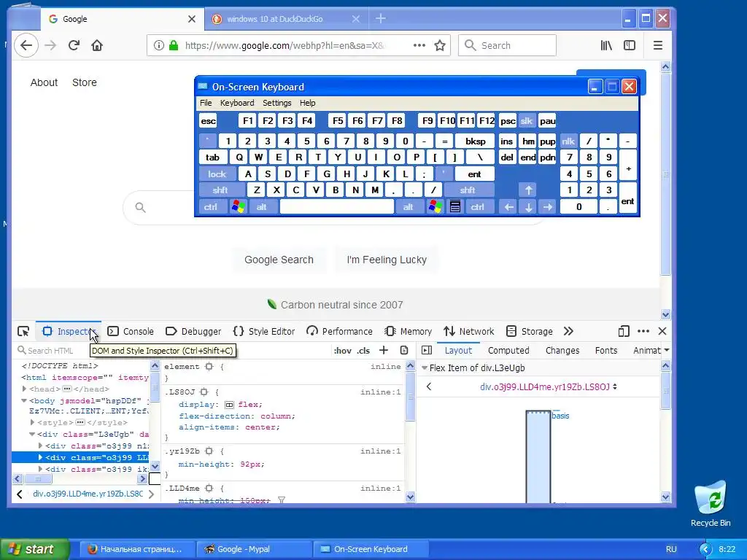Click the left arrow key on the On-Screen Keyboard
This screenshot has width=747, height=560.
[508, 206]
